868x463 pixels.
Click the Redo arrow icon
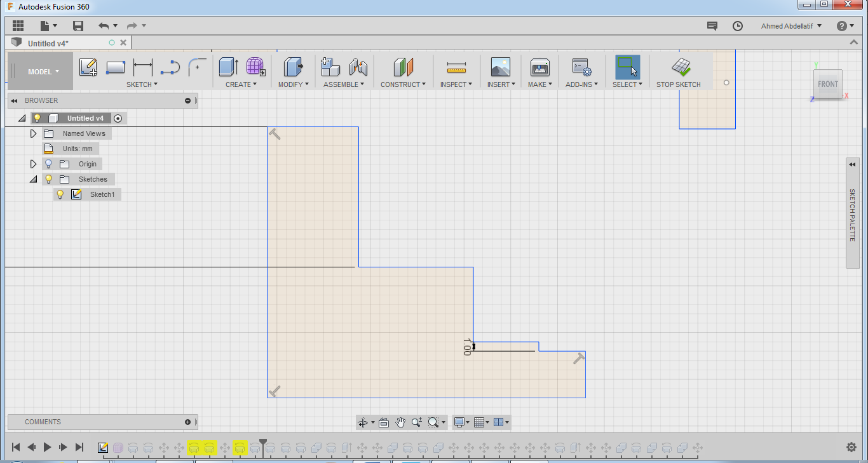[x=132, y=26]
